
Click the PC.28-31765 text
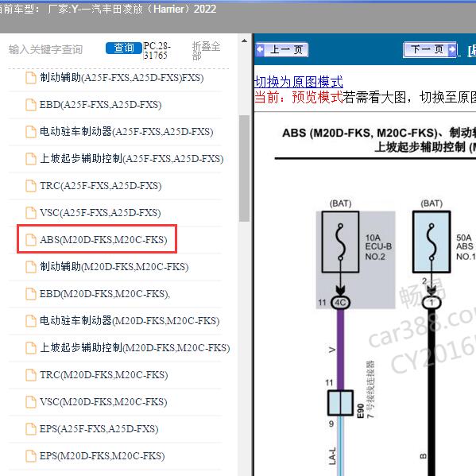click(x=157, y=50)
